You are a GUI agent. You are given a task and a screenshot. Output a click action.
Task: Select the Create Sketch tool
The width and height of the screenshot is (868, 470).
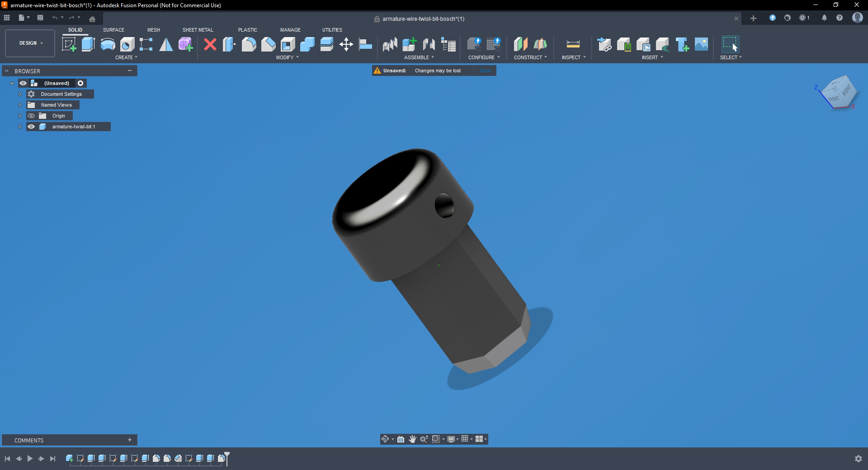tap(69, 44)
